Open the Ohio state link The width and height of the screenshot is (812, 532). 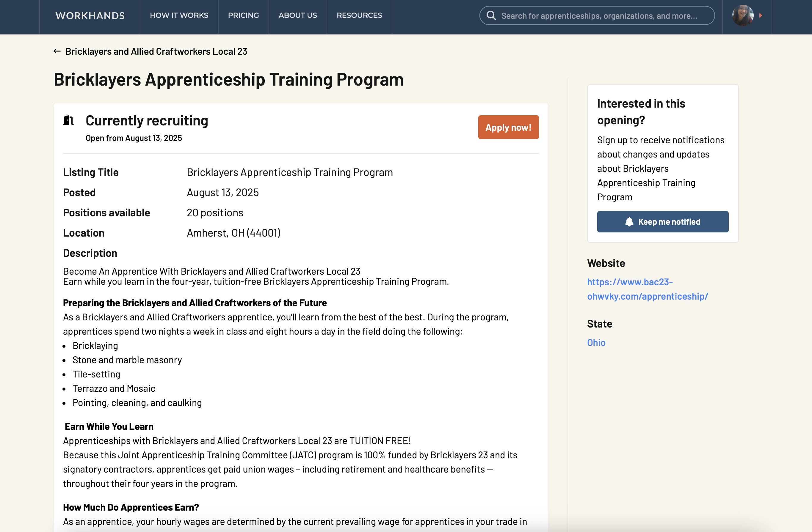pos(596,342)
